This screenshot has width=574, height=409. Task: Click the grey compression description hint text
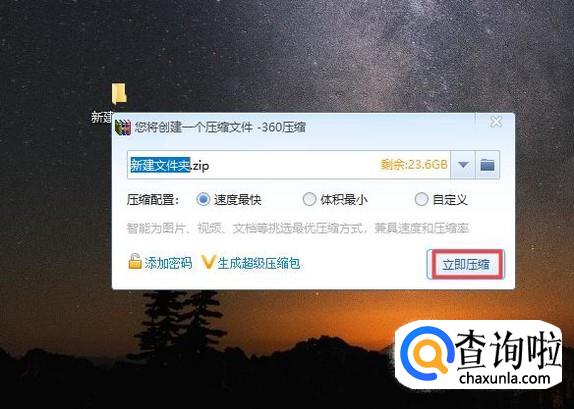point(298,228)
